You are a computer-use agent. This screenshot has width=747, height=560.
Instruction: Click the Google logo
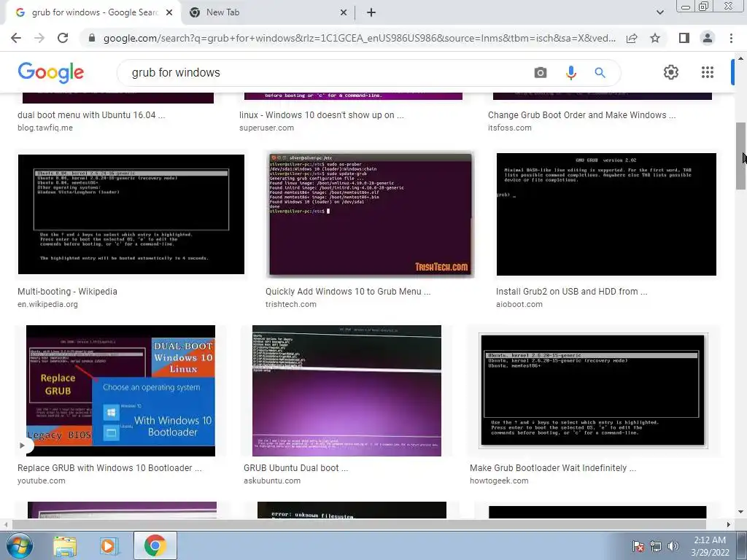click(x=51, y=72)
